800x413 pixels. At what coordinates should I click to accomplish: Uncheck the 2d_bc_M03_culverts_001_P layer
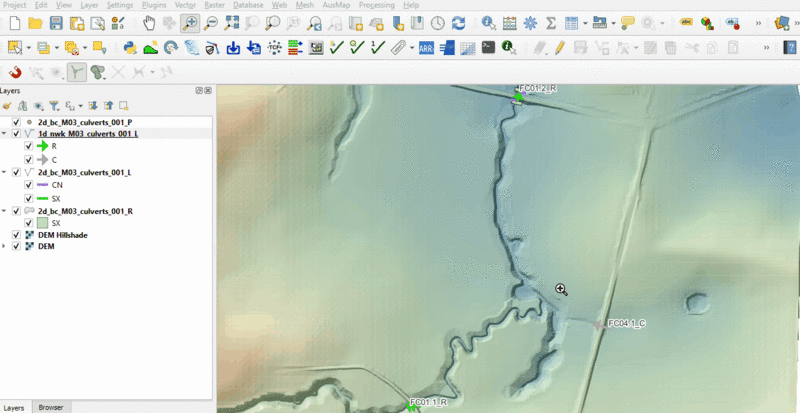pyautogui.click(x=17, y=122)
